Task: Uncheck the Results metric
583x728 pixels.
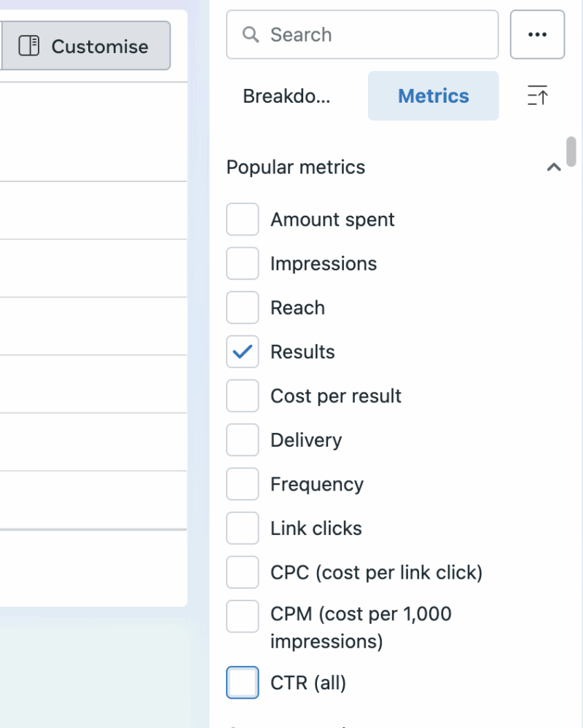Action: tap(242, 351)
